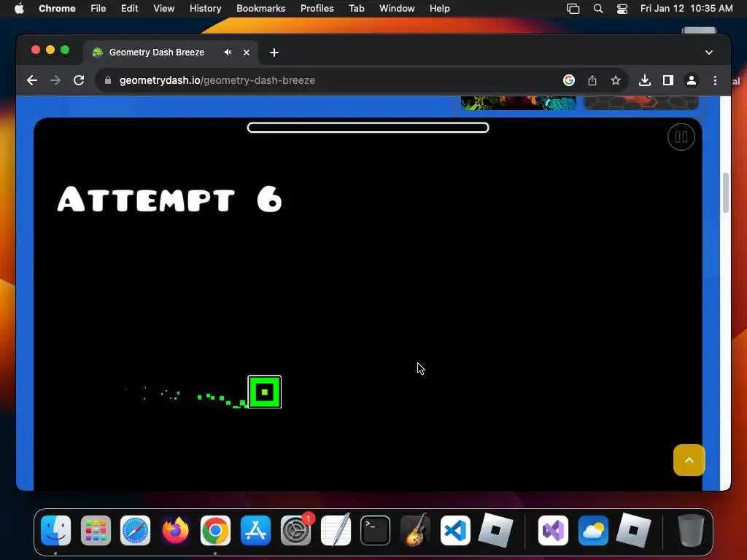The height and width of the screenshot is (560, 747).
Task: Open the Profiles menu
Action: 317,8
